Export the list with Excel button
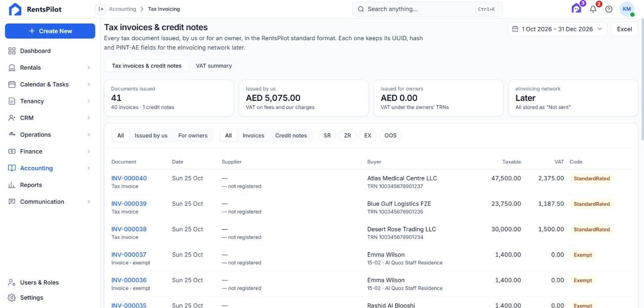This screenshot has width=644, height=308. (x=624, y=29)
